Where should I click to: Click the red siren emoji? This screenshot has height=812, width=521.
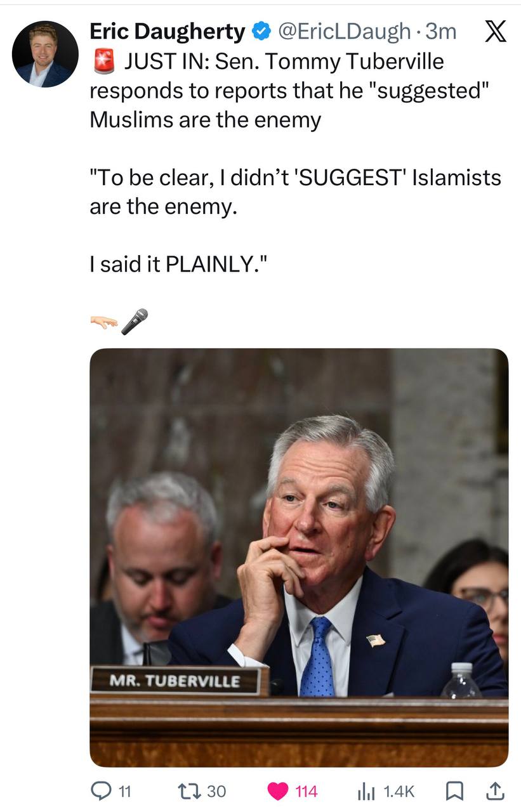(x=103, y=62)
